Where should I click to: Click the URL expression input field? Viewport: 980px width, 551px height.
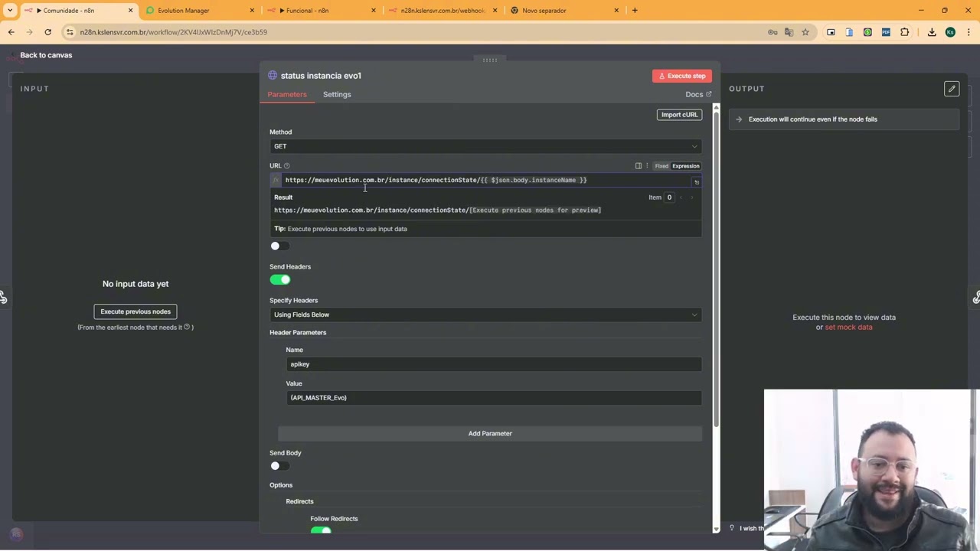coord(487,181)
